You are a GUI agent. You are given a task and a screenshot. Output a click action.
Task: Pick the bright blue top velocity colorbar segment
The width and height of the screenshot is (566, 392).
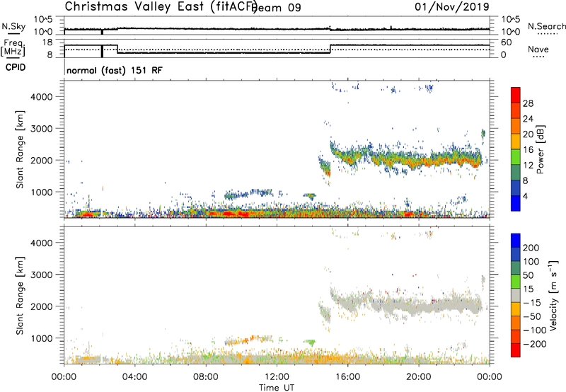click(516, 241)
